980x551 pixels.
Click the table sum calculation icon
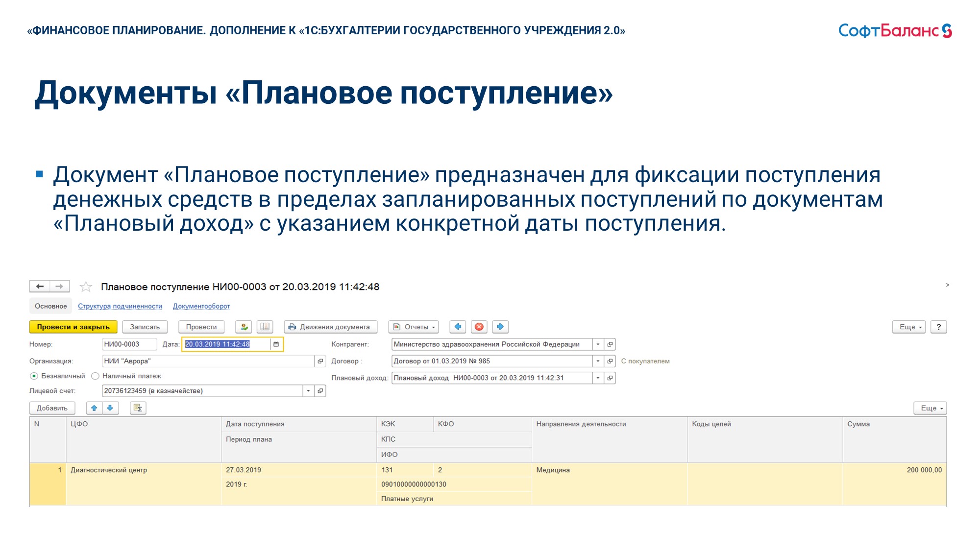[138, 408]
